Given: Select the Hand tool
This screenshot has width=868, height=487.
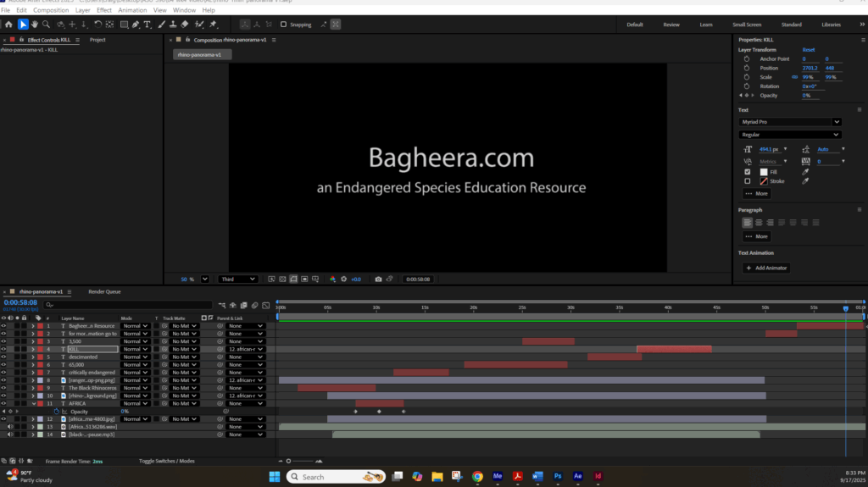Looking at the screenshot, I should point(36,25).
